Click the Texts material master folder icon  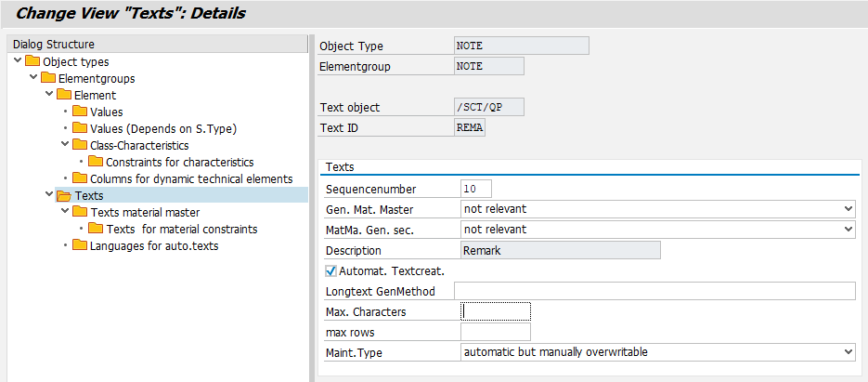click(80, 213)
